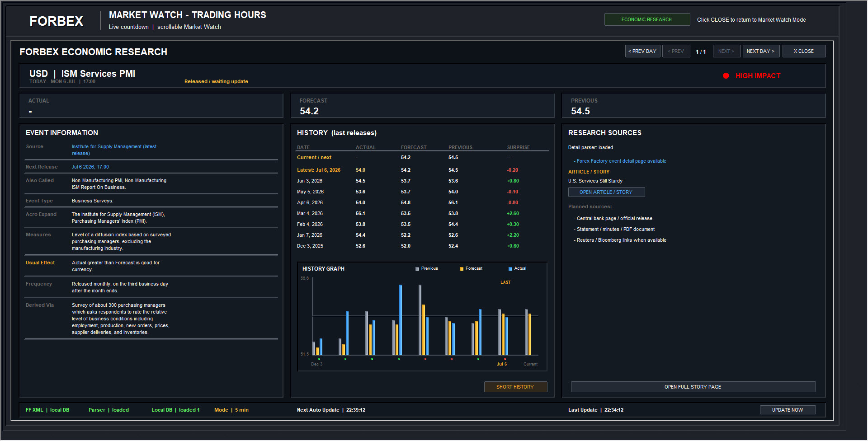The height and width of the screenshot is (441, 868).
Task: Open the article story button
Action: pyautogui.click(x=606, y=192)
